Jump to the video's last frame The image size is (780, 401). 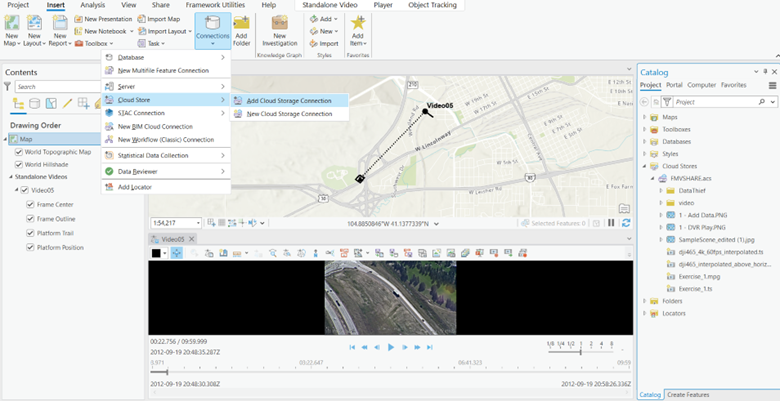point(429,346)
